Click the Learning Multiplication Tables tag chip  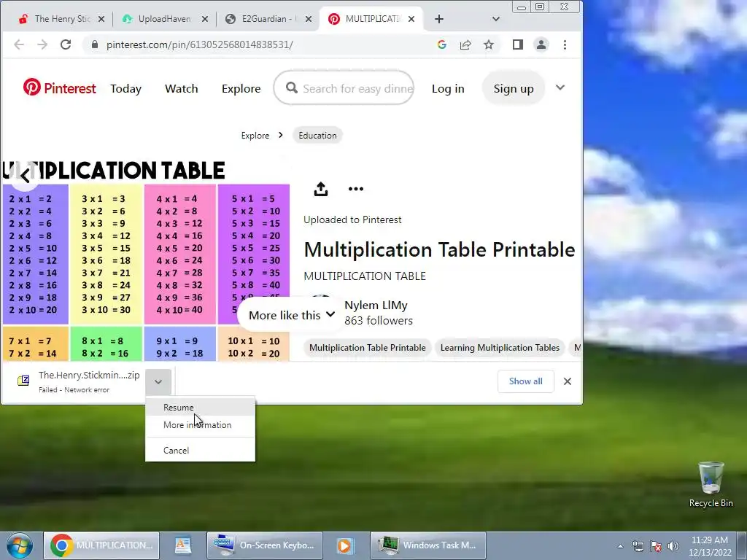pyautogui.click(x=500, y=348)
